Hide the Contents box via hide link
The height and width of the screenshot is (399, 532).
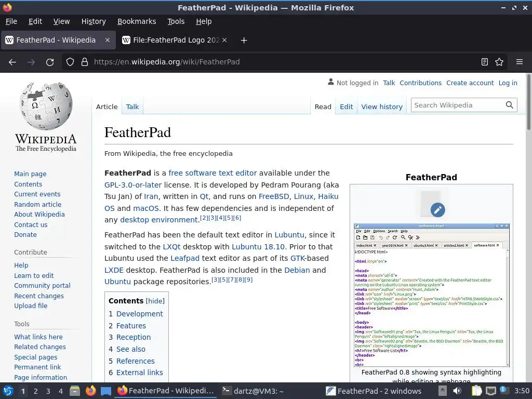tap(155, 301)
